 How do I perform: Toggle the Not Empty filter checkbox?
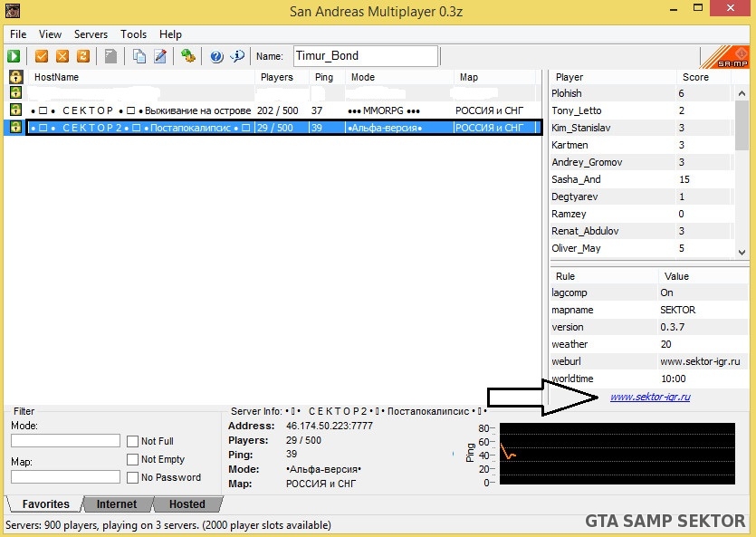click(x=133, y=459)
